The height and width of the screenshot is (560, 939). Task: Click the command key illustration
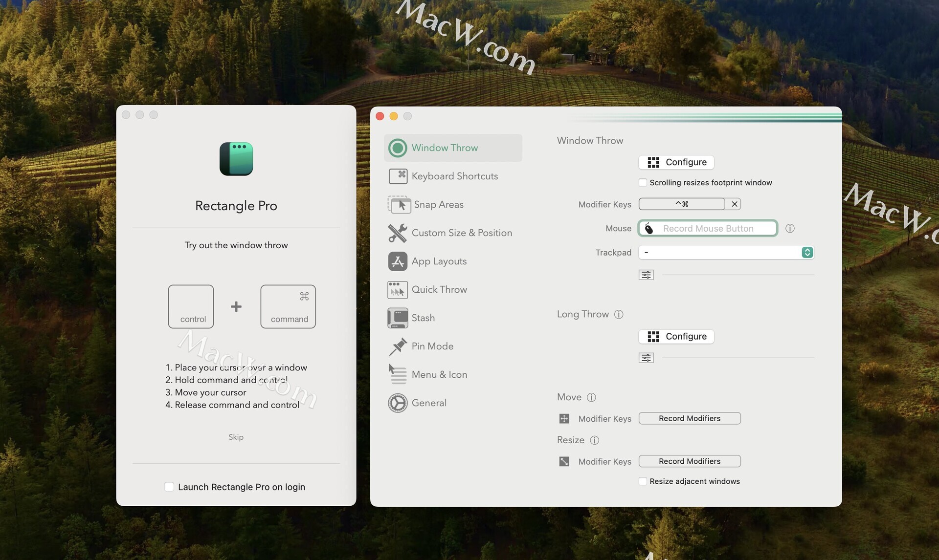coord(288,306)
